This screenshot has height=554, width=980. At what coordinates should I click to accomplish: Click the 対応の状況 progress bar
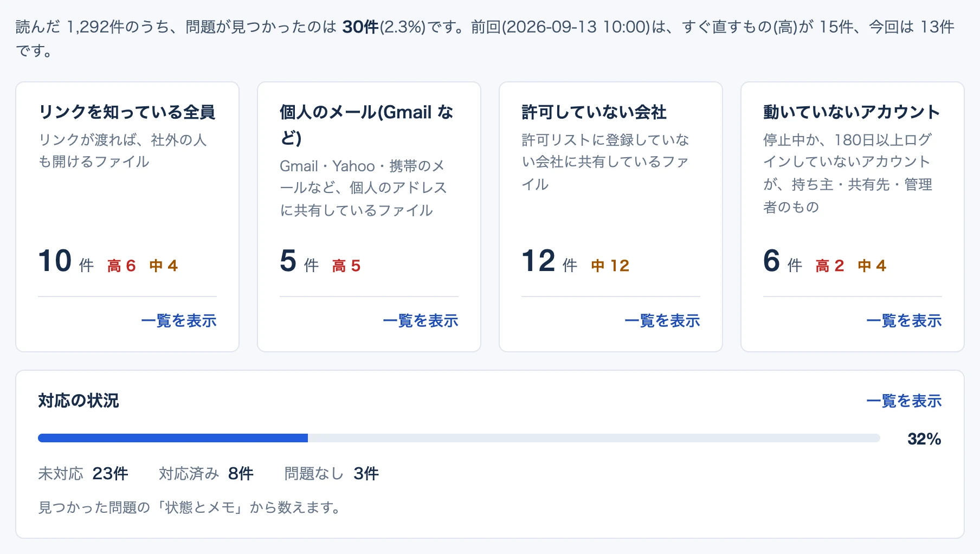point(459,438)
